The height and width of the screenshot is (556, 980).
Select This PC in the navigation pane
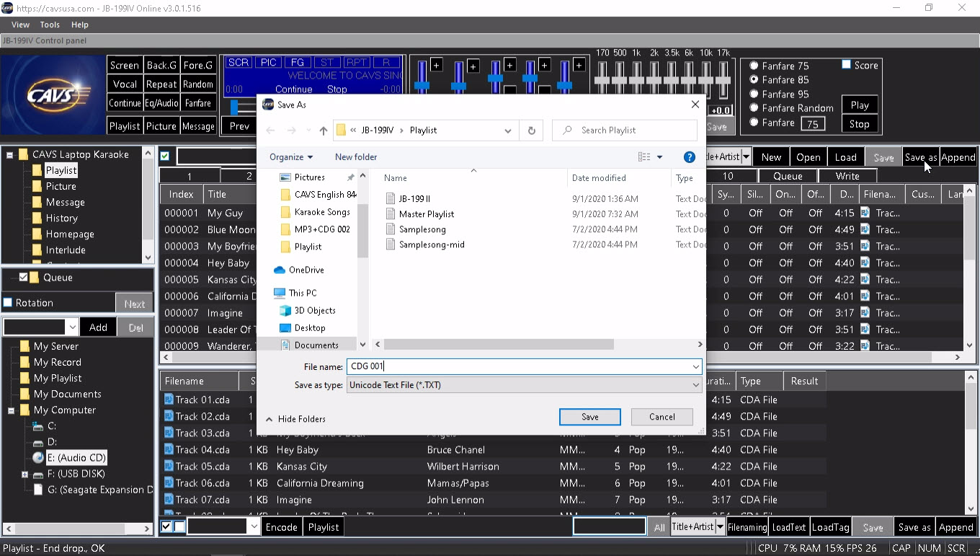point(294,293)
